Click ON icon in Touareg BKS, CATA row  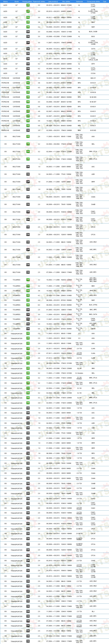(x=28, y=314)
